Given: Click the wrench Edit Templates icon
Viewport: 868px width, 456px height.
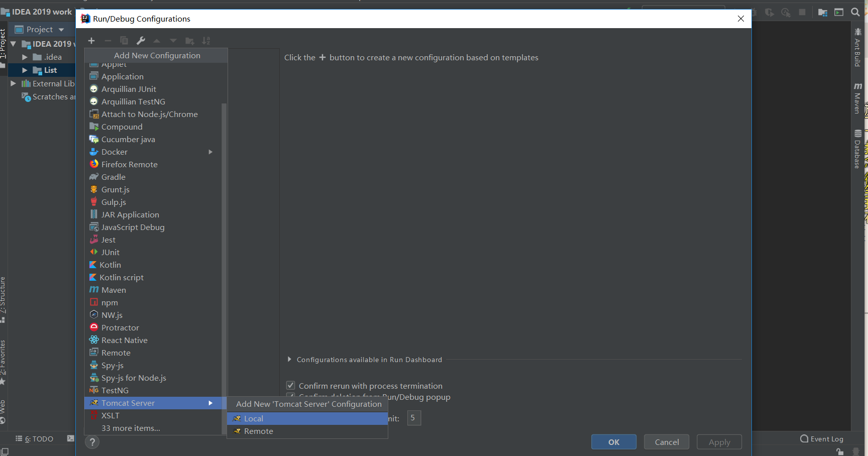Looking at the screenshot, I should pyautogui.click(x=141, y=41).
